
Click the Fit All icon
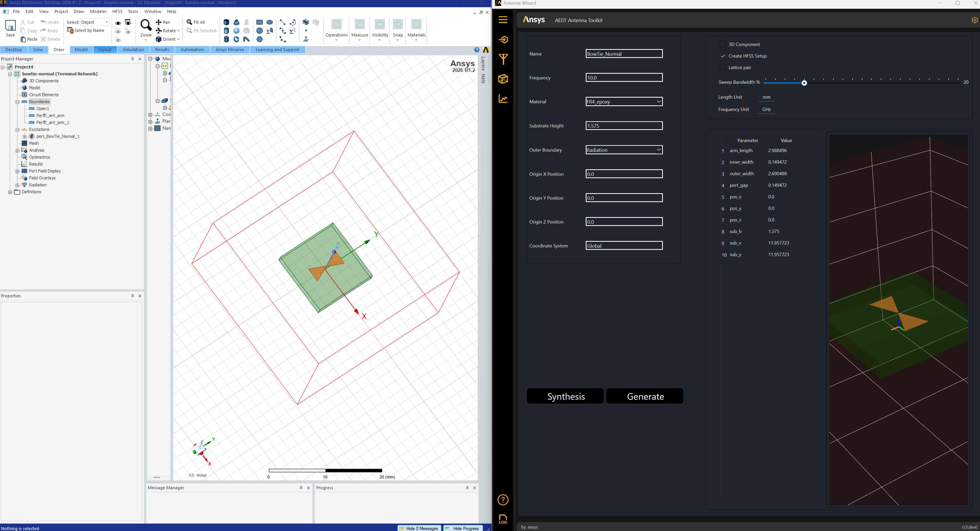(x=189, y=22)
